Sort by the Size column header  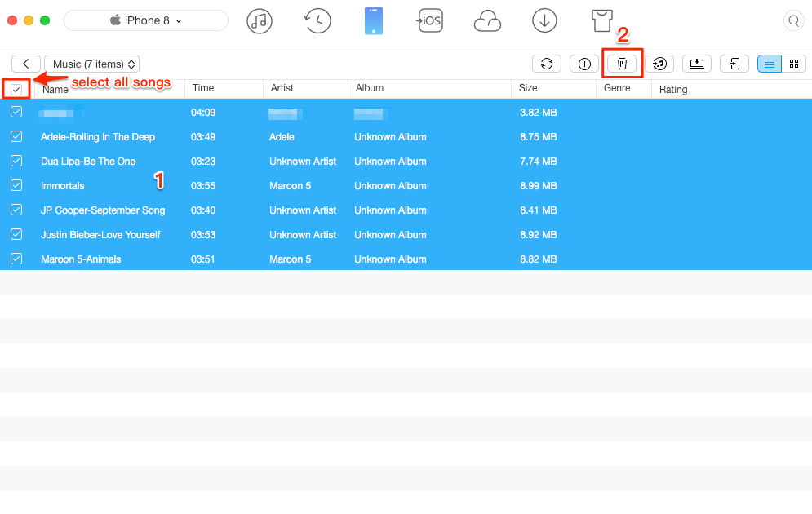(x=528, y=88)
